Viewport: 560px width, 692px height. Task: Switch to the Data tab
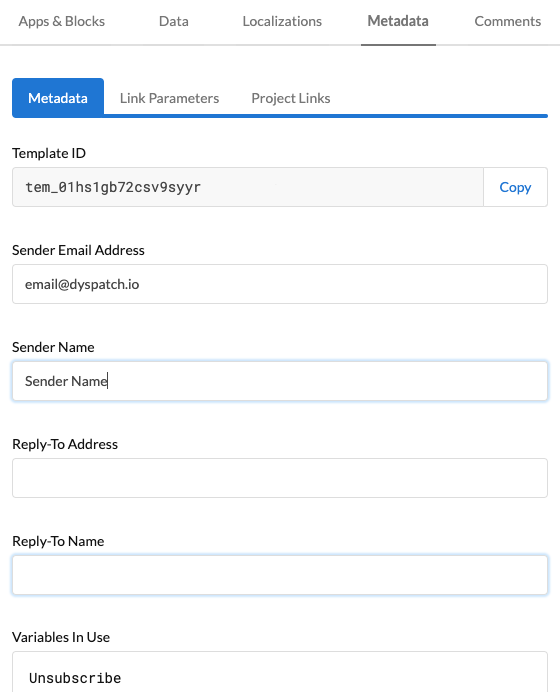(x=173, y=21)
